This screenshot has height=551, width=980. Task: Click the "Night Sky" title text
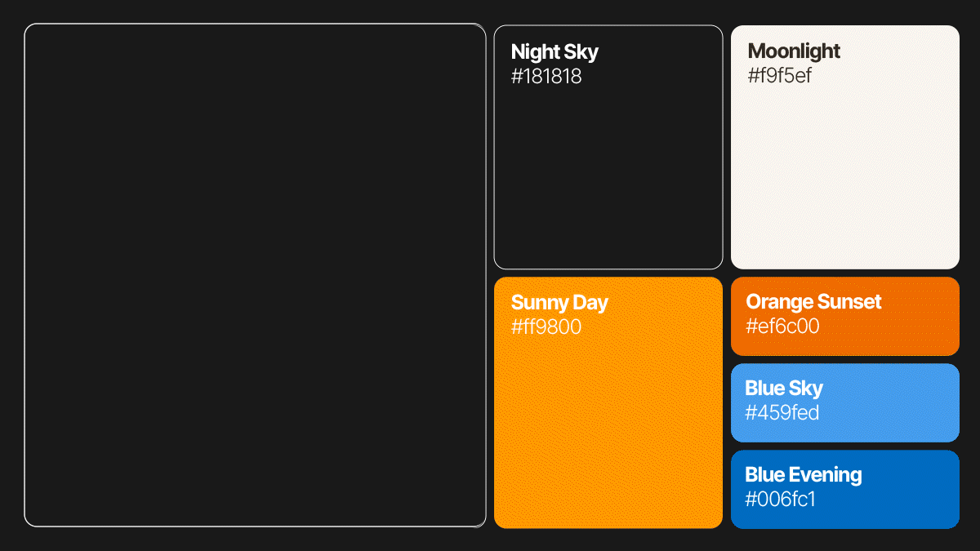[555, 52]
